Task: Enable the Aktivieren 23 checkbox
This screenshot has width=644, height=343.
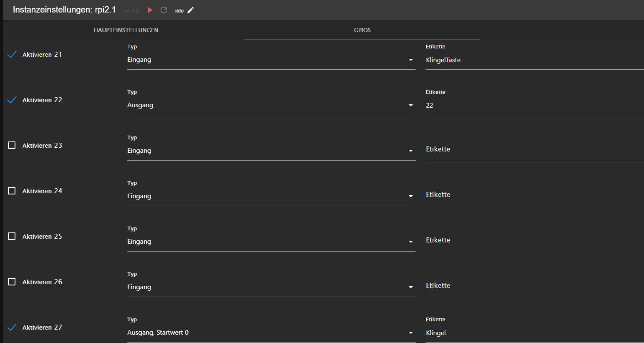Action: coord(12,145)
